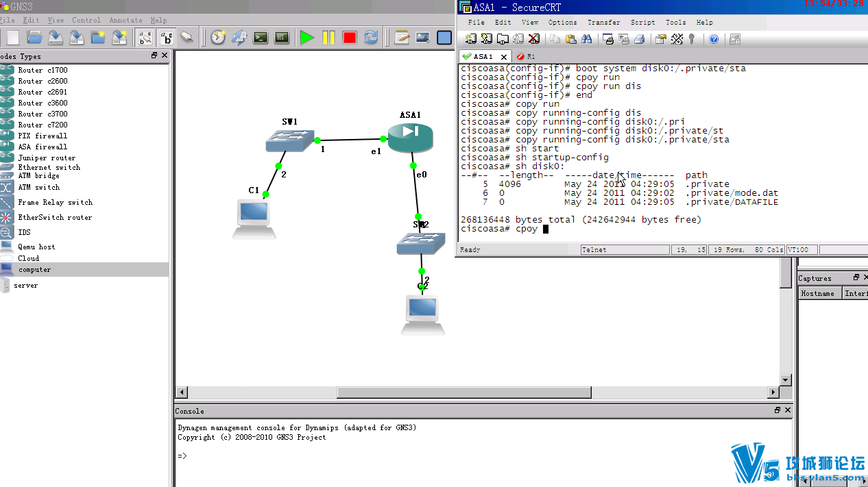The width and height of the screenshot is (868, 487).
Task: Click Hostname column header in Captures
Action: 820,293
